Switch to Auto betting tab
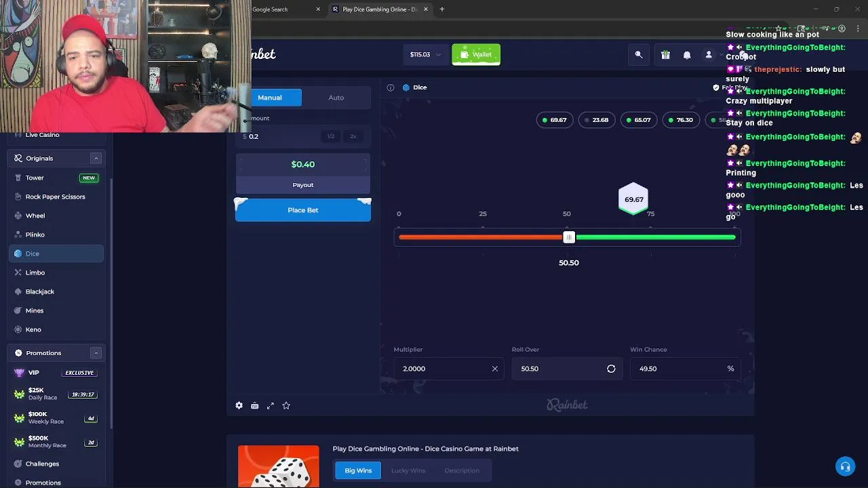Image resolution: width=868 pixels, height=488 pixels. click(x=336, y=98)
